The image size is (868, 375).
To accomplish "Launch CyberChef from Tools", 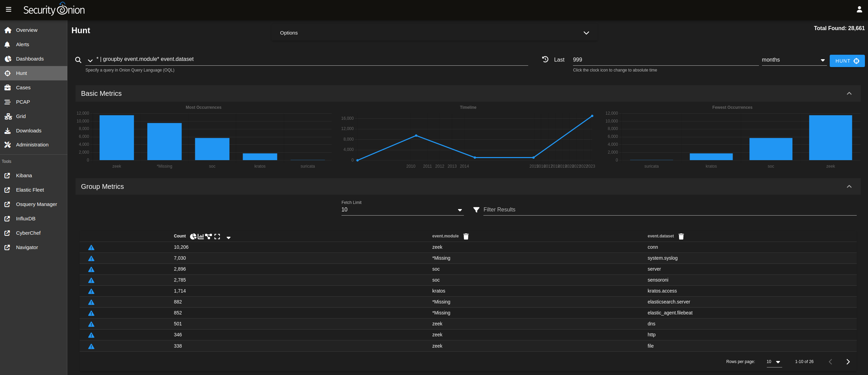I will click(29, 233).
